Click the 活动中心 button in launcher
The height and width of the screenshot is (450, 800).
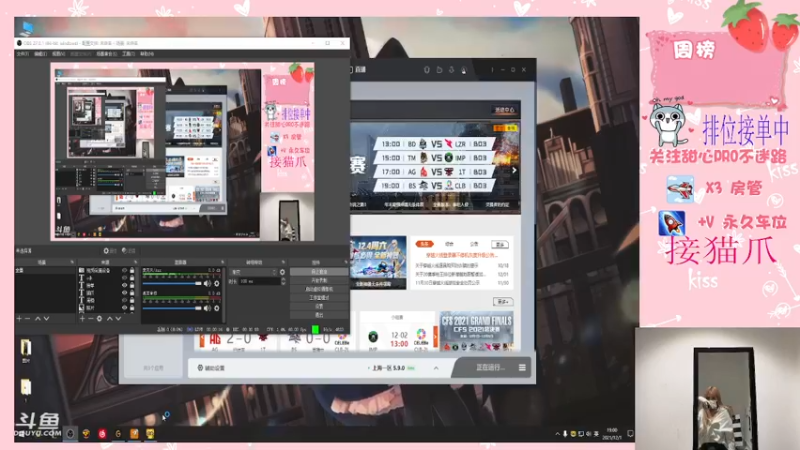(505, 110)
